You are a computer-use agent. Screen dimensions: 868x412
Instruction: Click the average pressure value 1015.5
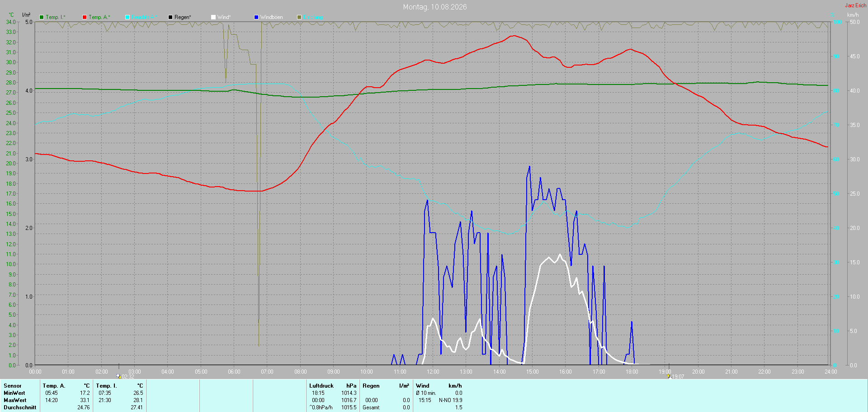point(349,407)
